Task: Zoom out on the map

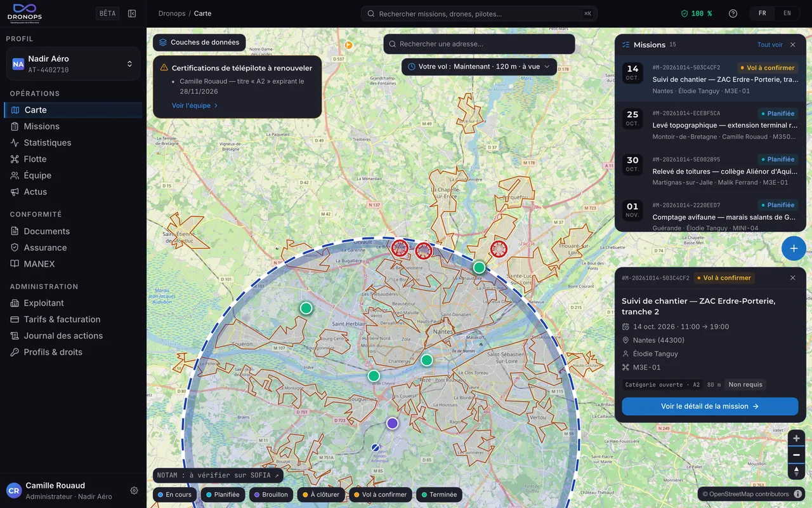Action: tap(796, 455)
